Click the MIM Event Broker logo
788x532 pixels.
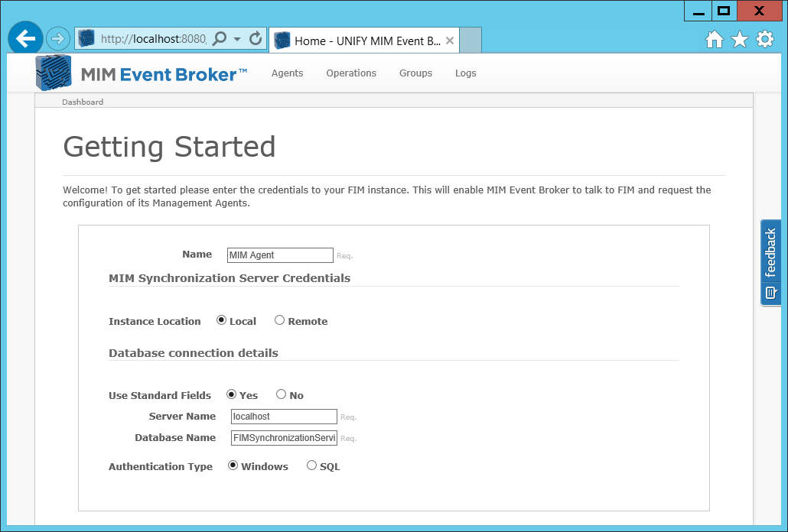coord(142,73)
